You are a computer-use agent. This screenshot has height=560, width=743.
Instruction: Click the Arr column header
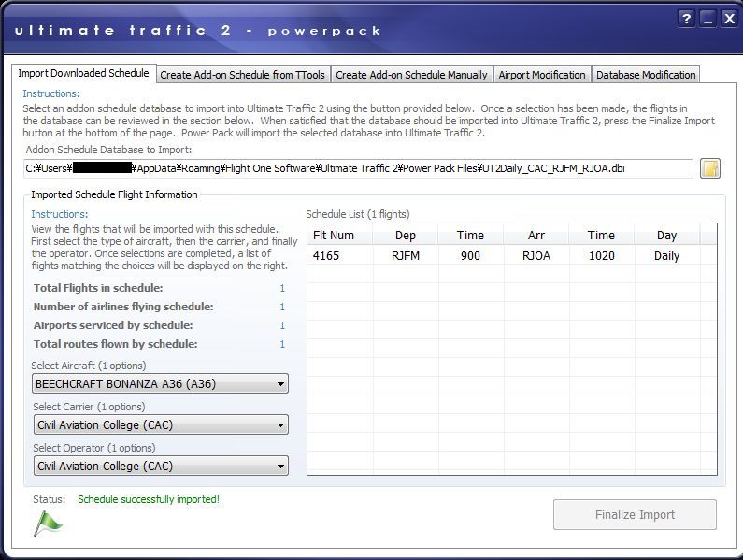[x=536, y=236]
